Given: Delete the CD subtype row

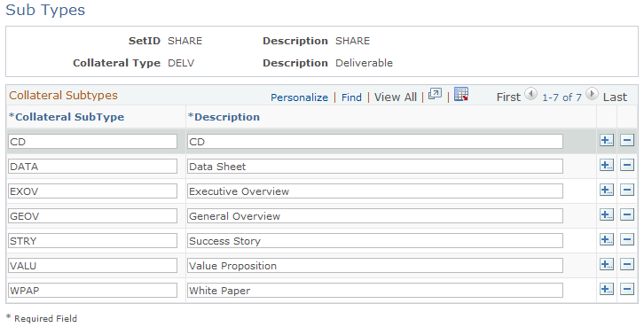Looking at the screenshot, I should click(627, 141).
